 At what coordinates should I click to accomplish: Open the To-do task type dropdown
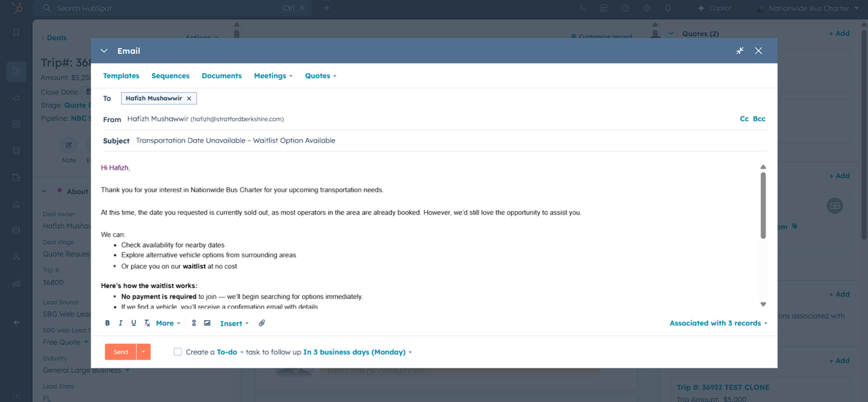click(x=230, y=352)
